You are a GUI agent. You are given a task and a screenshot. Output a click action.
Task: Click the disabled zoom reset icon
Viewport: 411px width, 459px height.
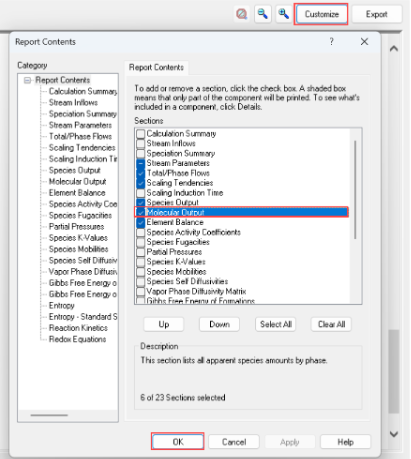coord(242,14)
